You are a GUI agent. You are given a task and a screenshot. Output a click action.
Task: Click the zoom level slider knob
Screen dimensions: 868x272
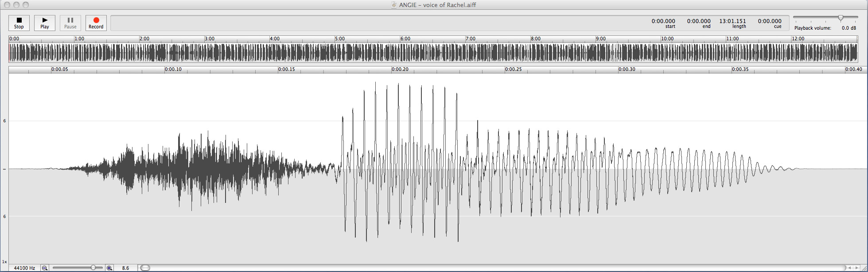(93, 268)
